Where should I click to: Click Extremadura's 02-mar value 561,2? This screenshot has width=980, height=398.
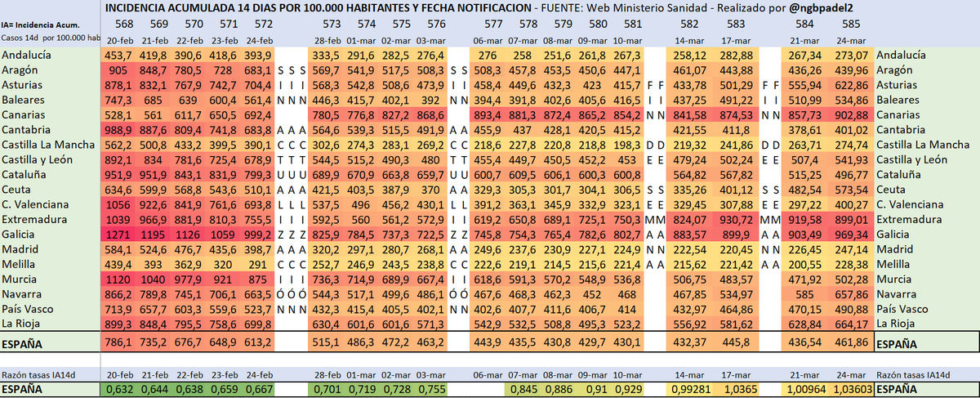394,220
